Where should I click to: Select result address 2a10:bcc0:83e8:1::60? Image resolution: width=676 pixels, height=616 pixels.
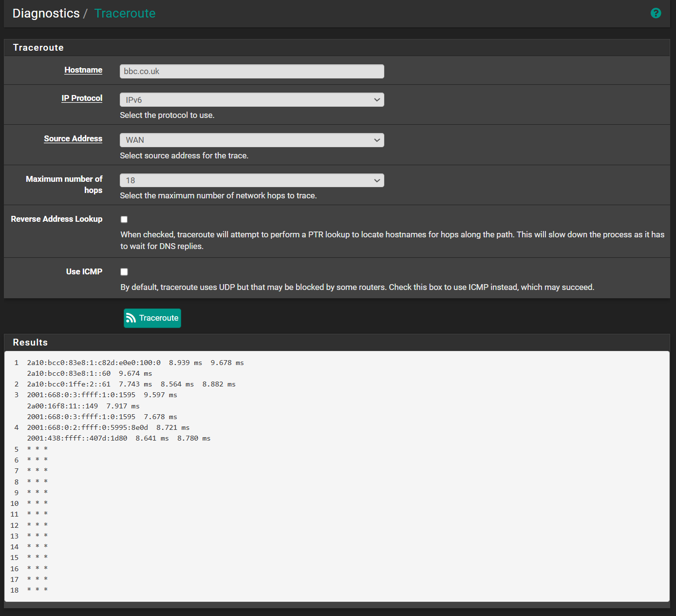pyautogui.click(x=69, y=373)
